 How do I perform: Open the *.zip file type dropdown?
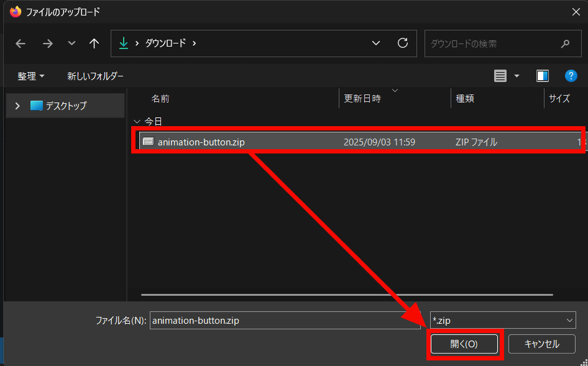point(503,321)
